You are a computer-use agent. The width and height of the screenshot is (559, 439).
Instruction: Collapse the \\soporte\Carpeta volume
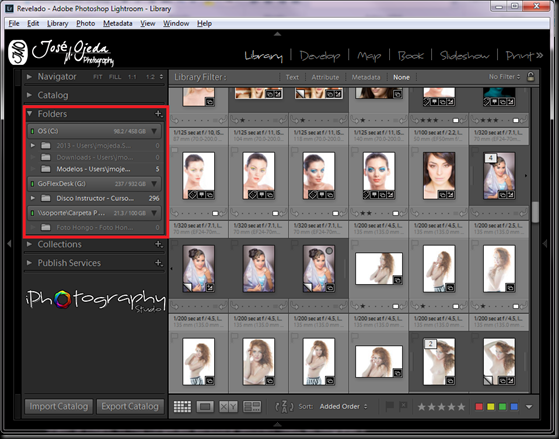[154, 213]
